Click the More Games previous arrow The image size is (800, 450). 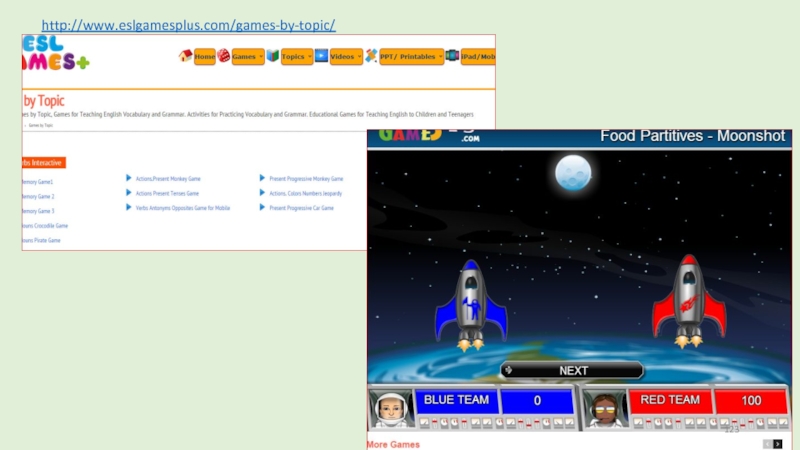pos(767,444)
